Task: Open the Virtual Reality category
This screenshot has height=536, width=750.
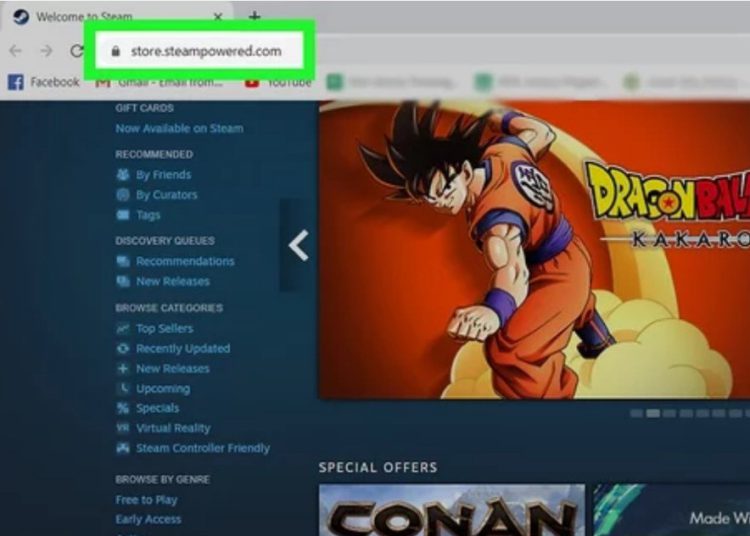Action: 173,428
